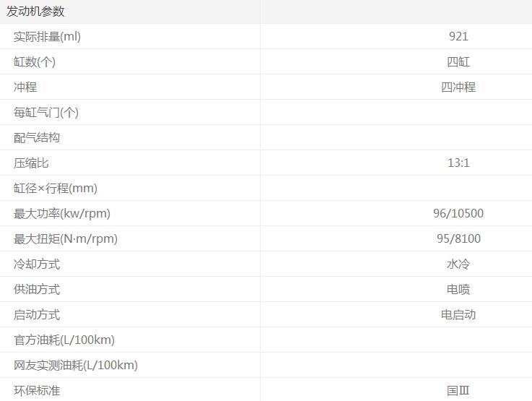Select the 缸径×行程(mm) row label

[56, 188]
